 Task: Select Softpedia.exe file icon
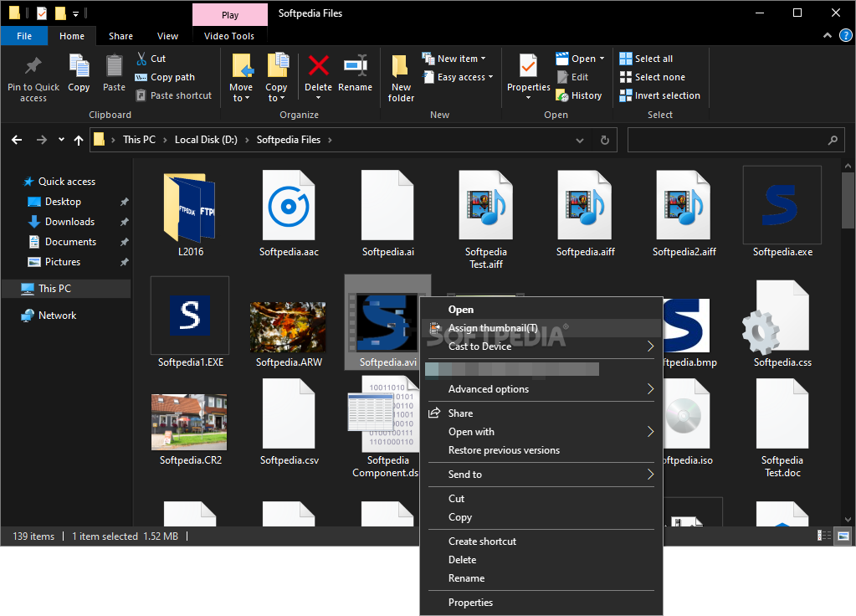pyautogui.click(x=782, y=205)
